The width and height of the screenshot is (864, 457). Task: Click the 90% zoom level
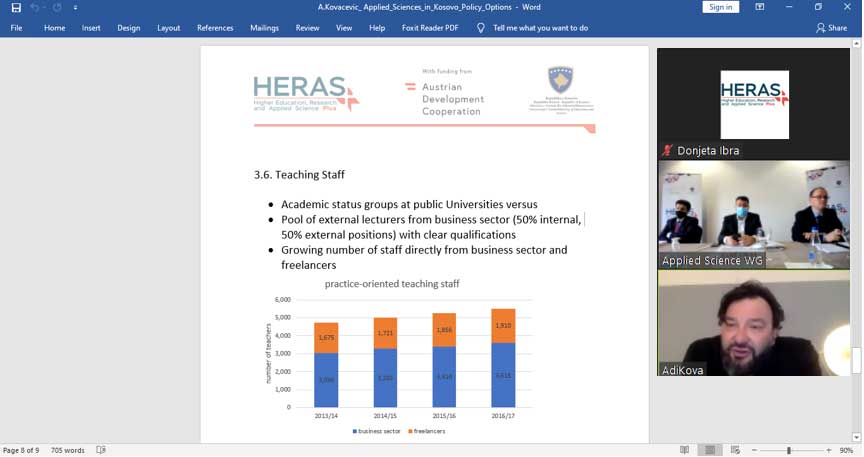coord(846,450)
